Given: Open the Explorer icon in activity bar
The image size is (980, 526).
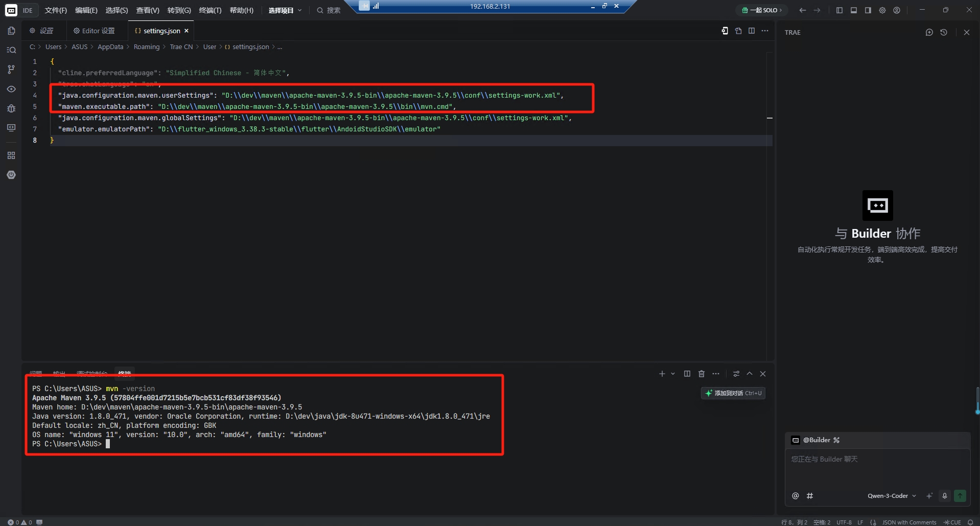Looking at the screenshot, I should (11, 31).
